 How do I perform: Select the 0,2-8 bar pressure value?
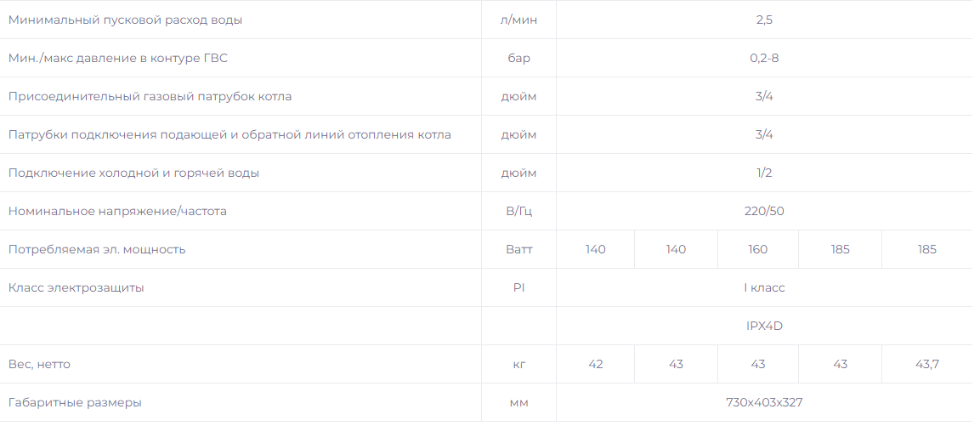pyautogui.click(x=764, y=58)
